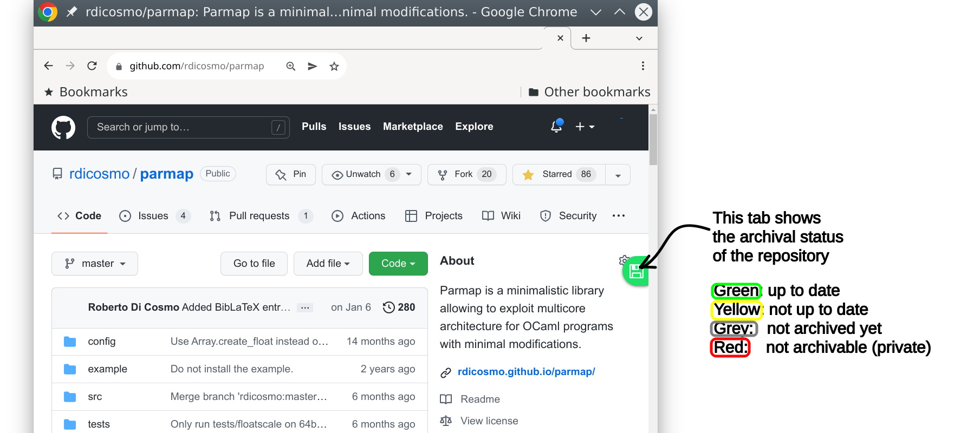Click the green Save Code Now archival icon
Viewport: 980px width, 433px height.
click(636, 272)
